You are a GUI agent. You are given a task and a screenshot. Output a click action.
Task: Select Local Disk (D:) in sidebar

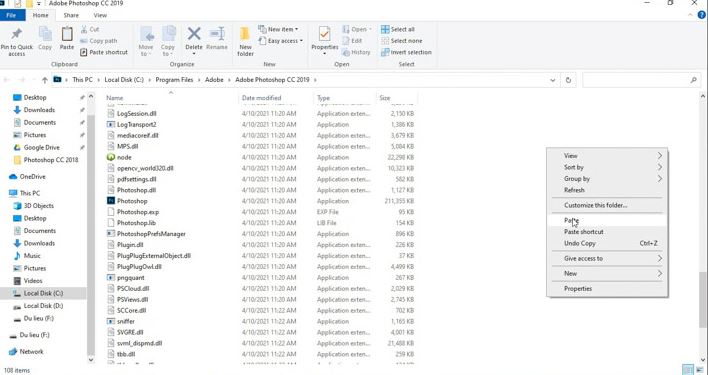click(43, 306)
